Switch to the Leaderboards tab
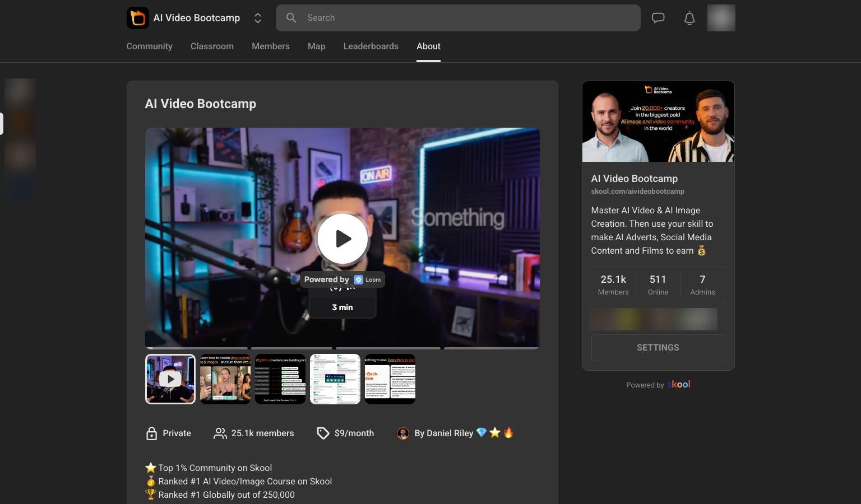This screenshot has width=861, height=504. [371, 46]
